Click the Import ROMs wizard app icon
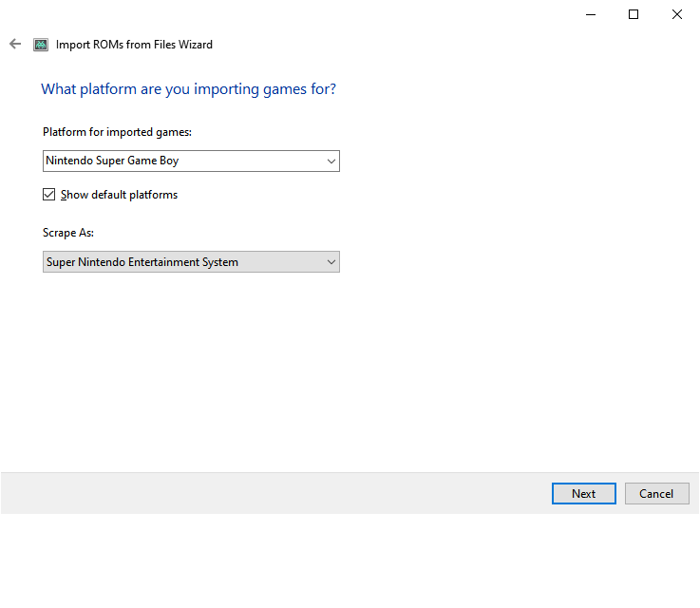The height and width of the screenshot is (608, 700). point(41,45)
